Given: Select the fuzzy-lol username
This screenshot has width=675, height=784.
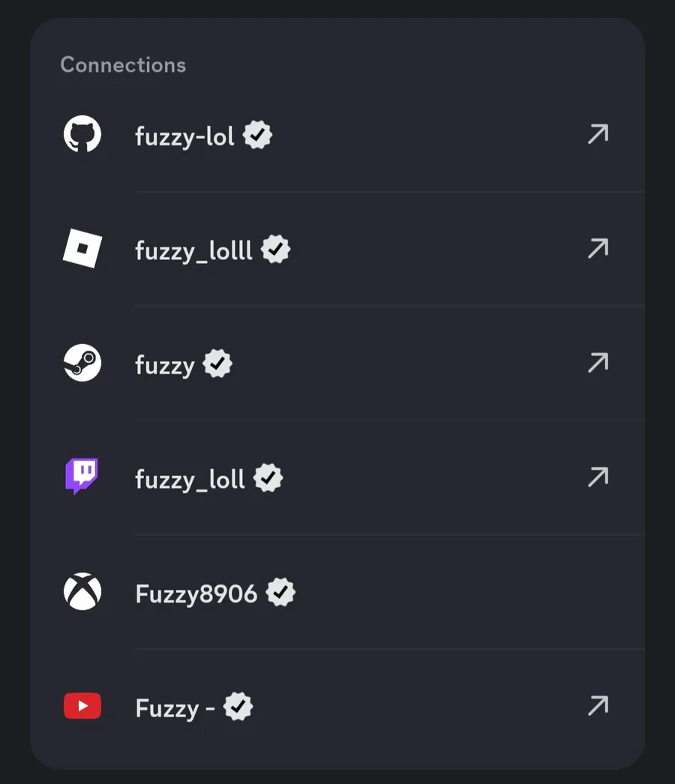Looking at the screenshot, I should (x=184, y=136).
